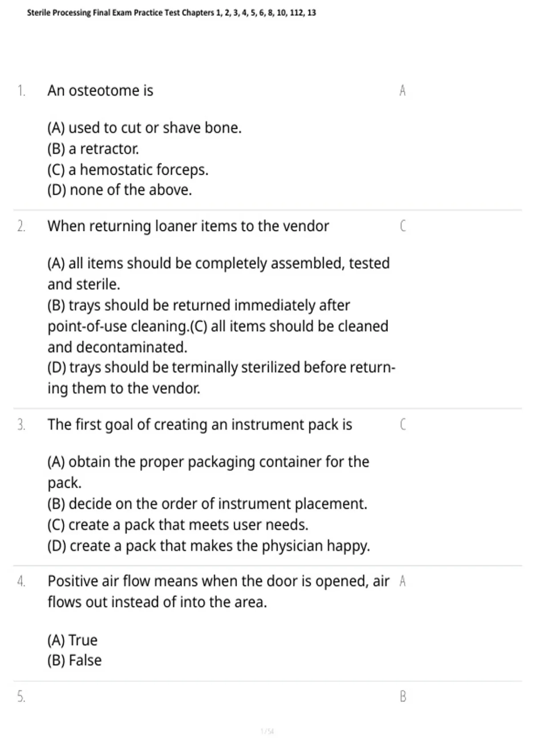Image resolution: width=534 pixels, height=756 pixels.
Task: Choose (A) True for question 4
Action: [72, 640]
